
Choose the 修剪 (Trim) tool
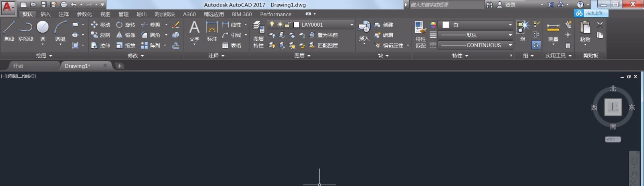click(x=151, y=25)
